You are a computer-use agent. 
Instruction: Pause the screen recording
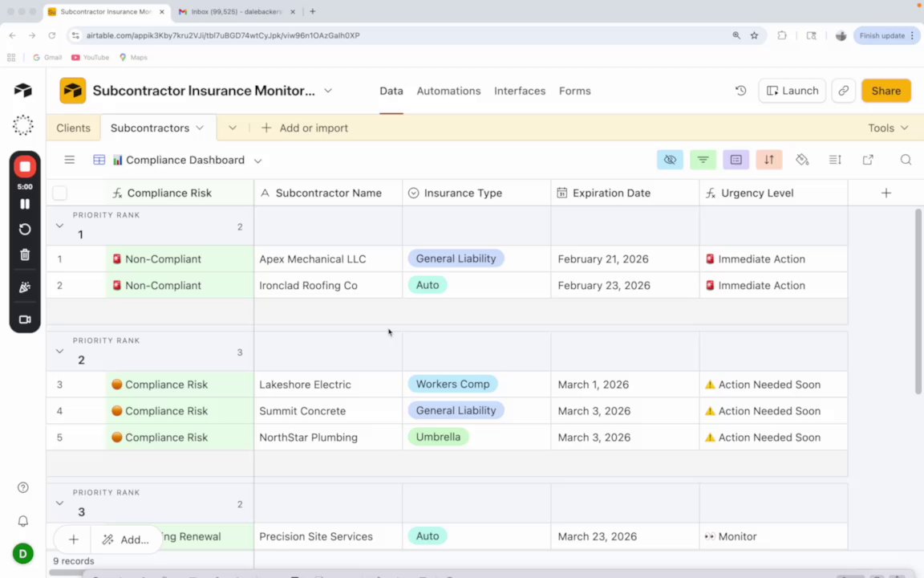25,204
